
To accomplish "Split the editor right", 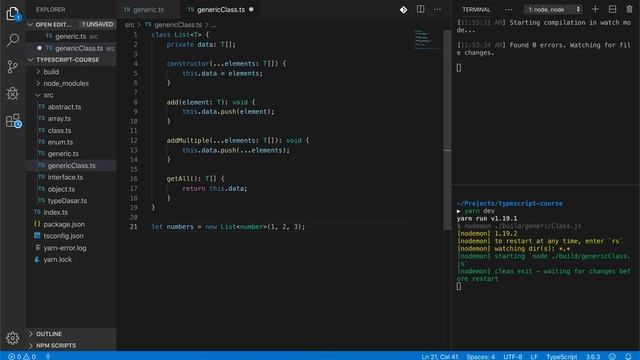I will pyautogui.click(x=420, y=9).
